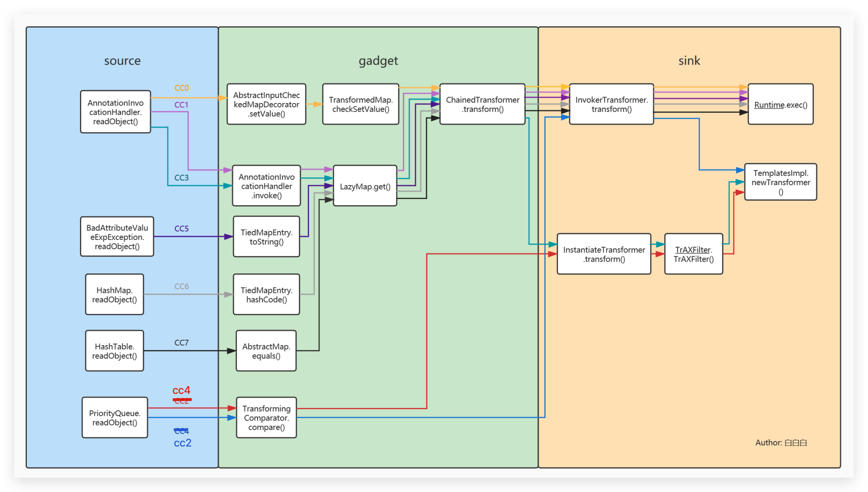Viewport: 868px width, 492px height.
Task: Click the source column heading
Action: pyautogui.click(x=122, y=61)
